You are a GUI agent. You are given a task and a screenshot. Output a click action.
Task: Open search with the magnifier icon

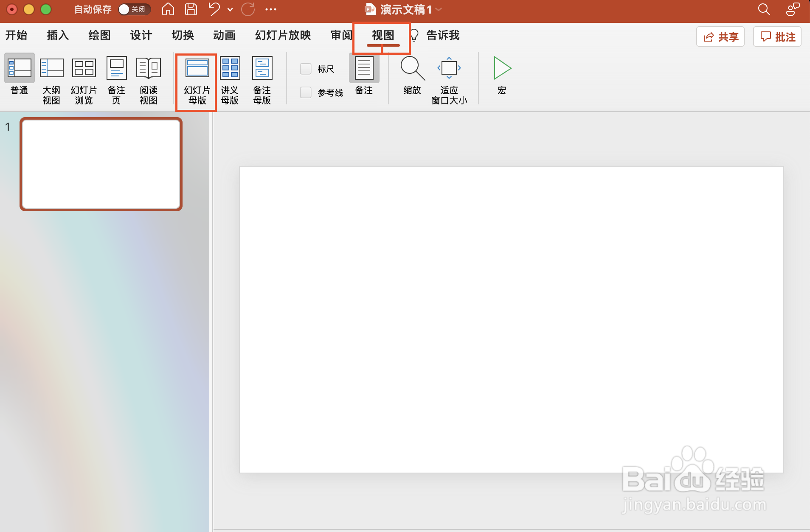(764, 9)
